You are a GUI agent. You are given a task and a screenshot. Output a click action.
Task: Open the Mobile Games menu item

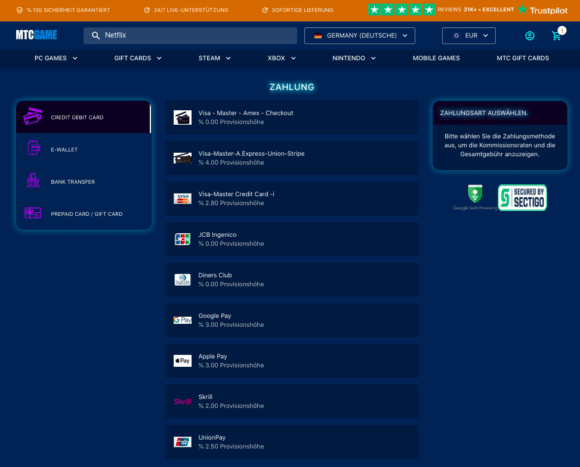436,58
